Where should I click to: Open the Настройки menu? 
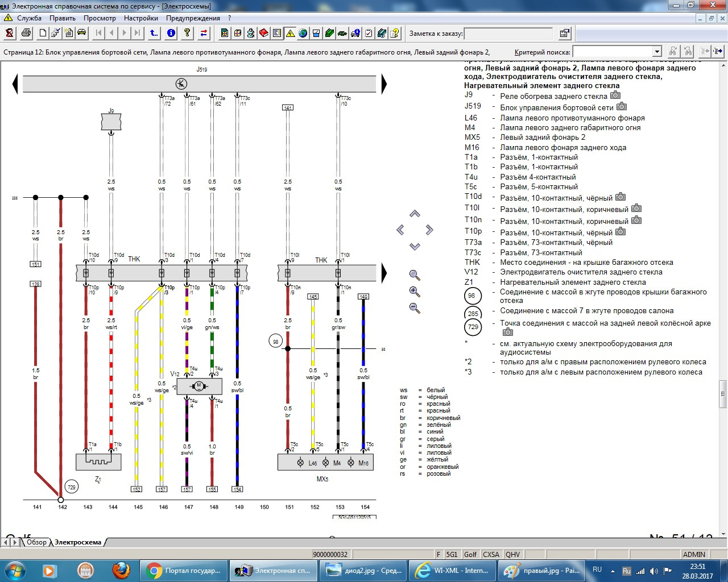coord(141,18)
